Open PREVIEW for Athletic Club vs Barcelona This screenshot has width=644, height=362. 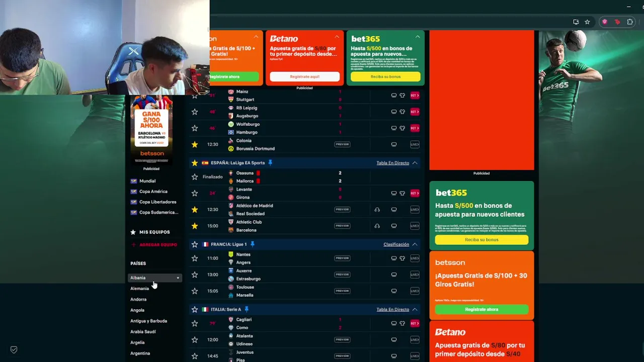click(x=342, y=226)
